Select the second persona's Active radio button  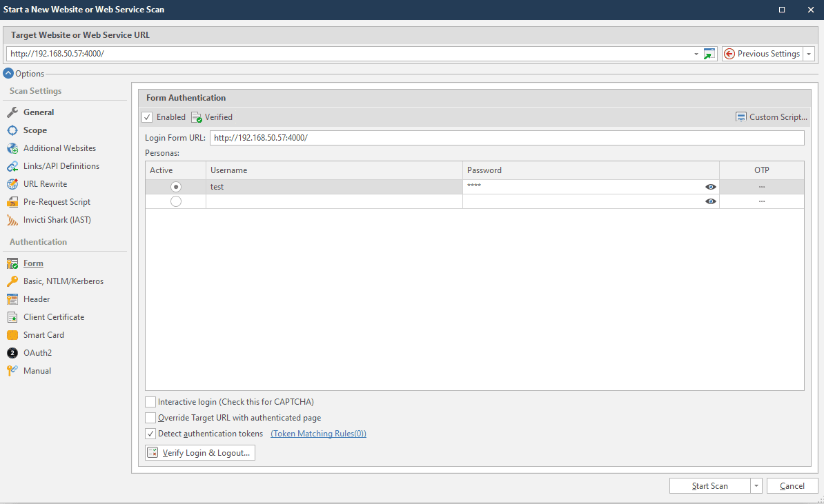click(x=175, y=201)
